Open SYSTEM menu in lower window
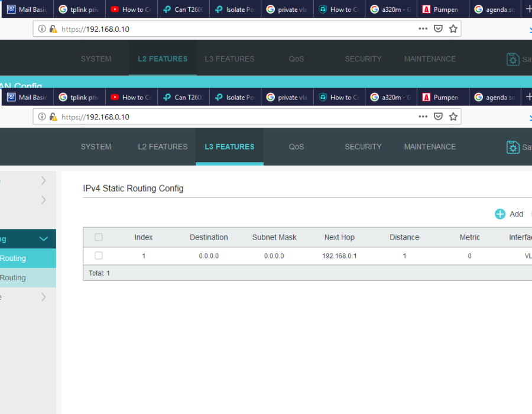The image size is (532, 414). coord(96,147)
